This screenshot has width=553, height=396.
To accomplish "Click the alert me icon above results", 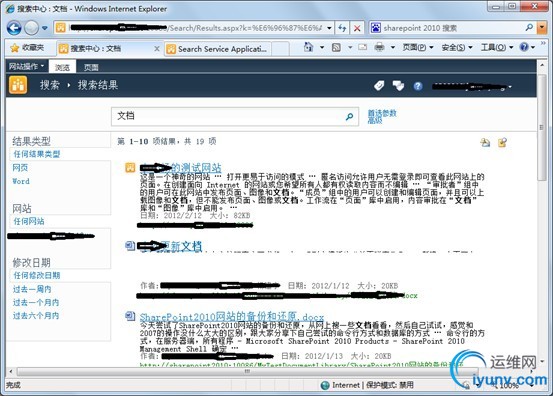I will click(485, 142).
